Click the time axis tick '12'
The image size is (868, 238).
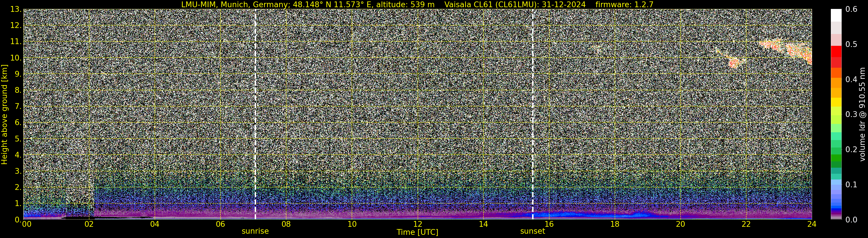tap(417, 224)
